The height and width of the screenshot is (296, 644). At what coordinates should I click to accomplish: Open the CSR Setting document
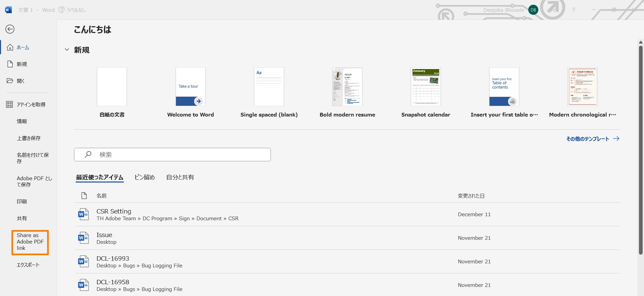point(347,215)
